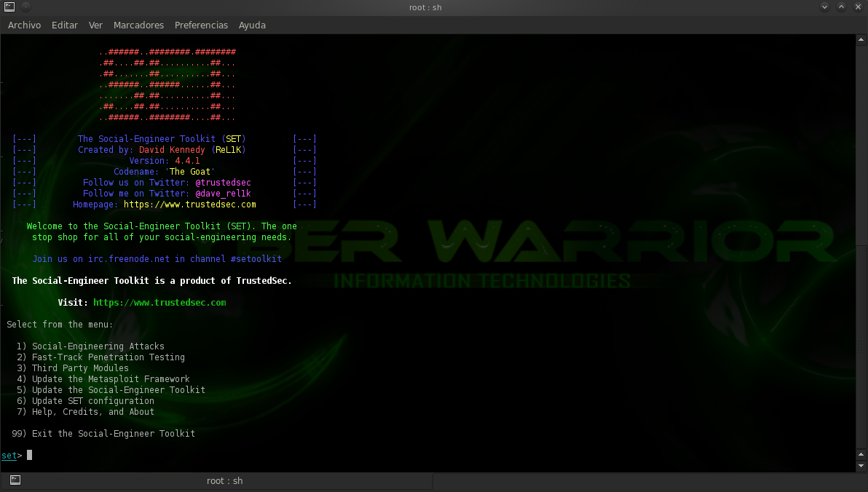The width and height of the screenshot is (868, 492).
Task: Click 'Update the Social-Engineer Toolkit' line
Action: [x=111, y=390]
